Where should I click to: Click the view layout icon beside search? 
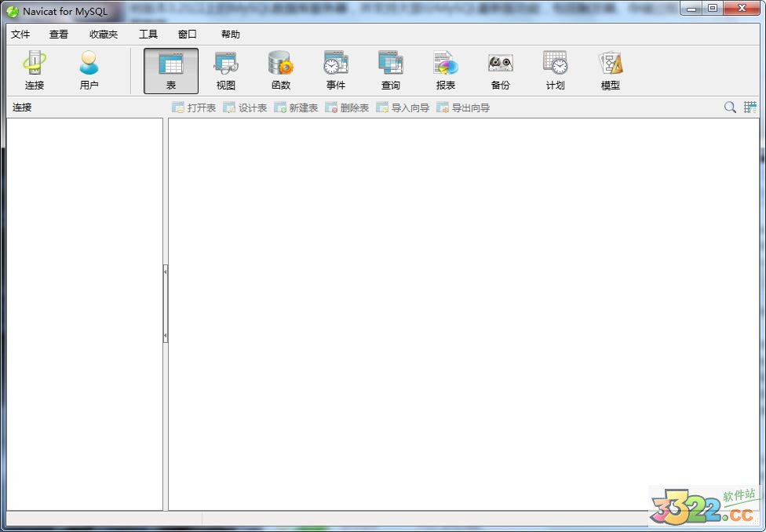pyautogui.click(x=750, y=107)
